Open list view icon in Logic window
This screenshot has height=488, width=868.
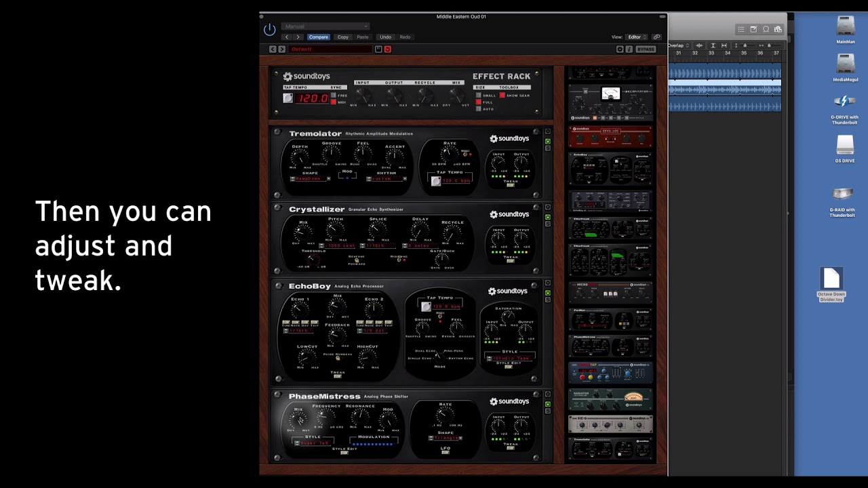(742, 29)
